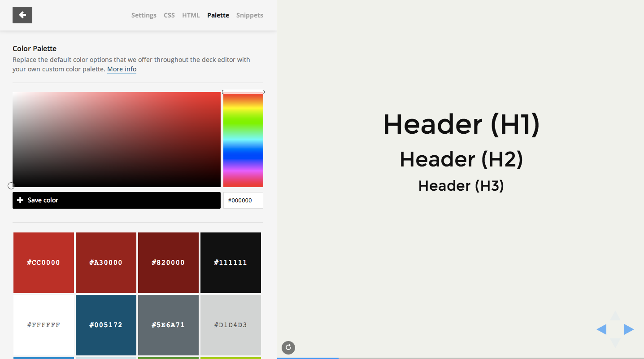The width and height of the screenshot is (644, 359).
Task: Follow the More info link
Action: [x=122, y=69]
